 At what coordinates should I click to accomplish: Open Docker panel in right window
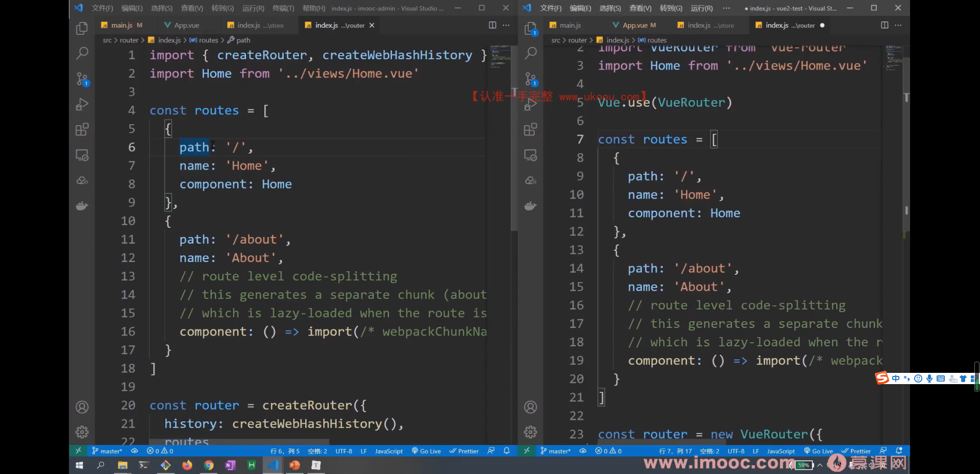[530, 206]
